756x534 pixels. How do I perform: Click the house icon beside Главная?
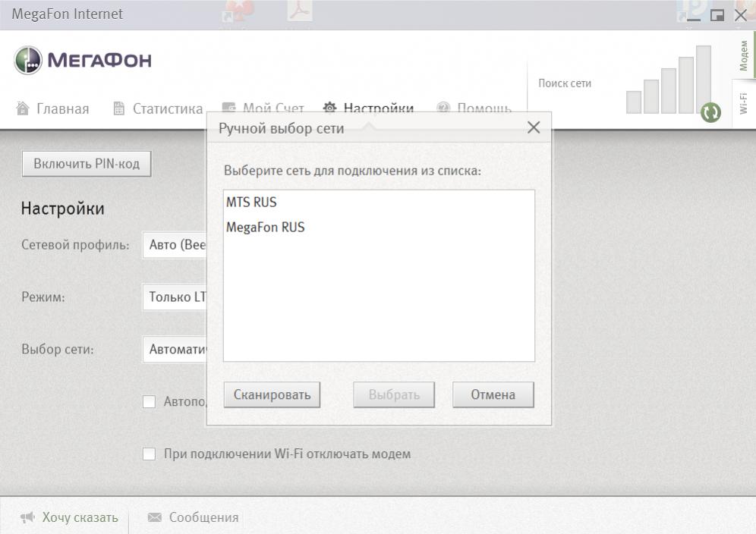23,108
